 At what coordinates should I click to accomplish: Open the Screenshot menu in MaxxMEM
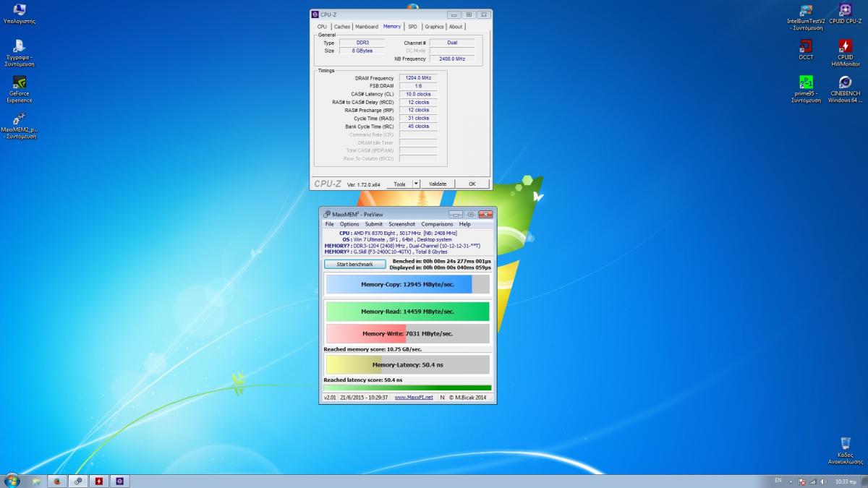point(402,224)
